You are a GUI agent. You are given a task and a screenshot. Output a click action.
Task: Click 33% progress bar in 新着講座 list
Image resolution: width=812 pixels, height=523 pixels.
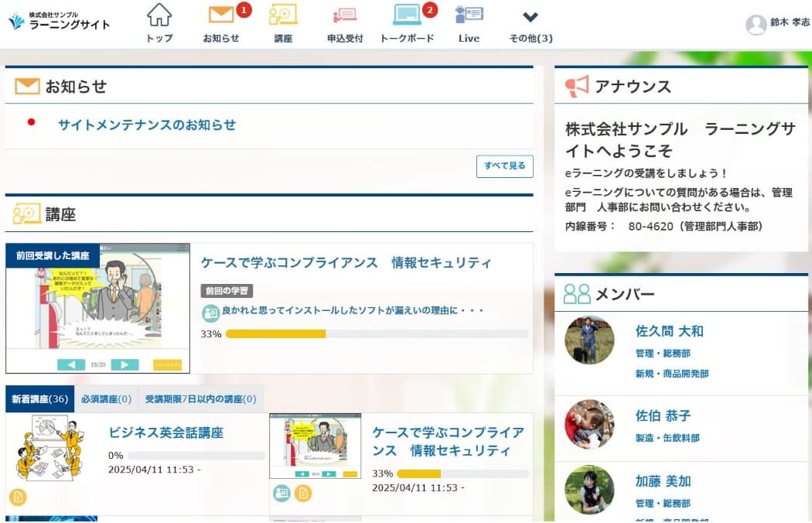pyautogui.click(x=462, y=473)
